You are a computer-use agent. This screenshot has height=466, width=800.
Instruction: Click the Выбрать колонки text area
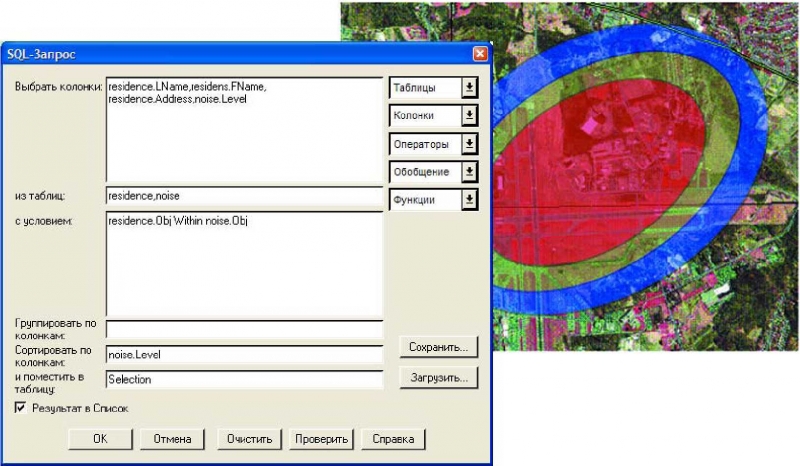(244, 130)
